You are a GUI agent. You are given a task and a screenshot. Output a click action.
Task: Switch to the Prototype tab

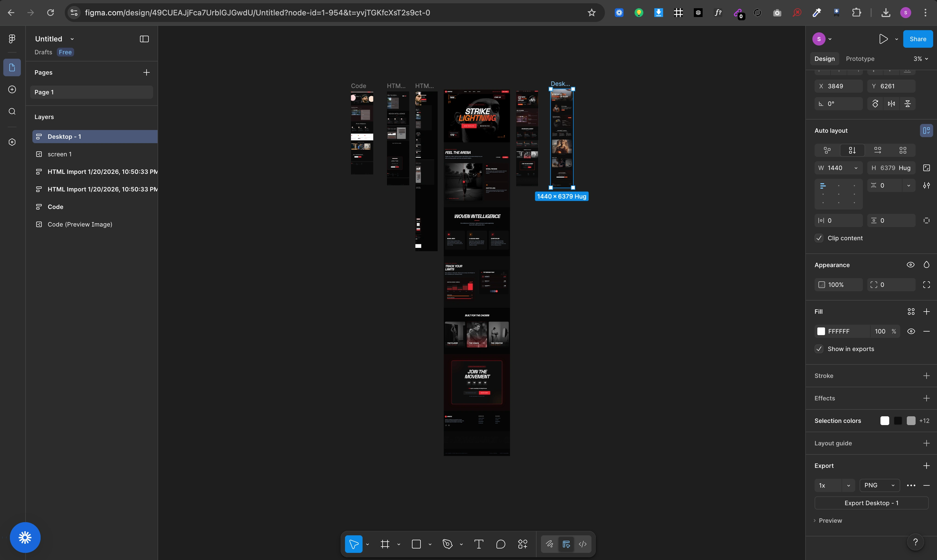point(860,59)
